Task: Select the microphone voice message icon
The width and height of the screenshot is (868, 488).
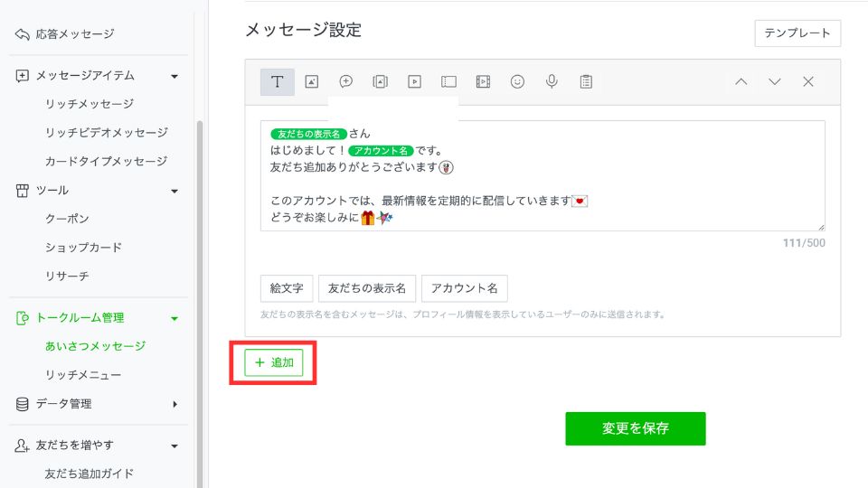Action: 552,82
